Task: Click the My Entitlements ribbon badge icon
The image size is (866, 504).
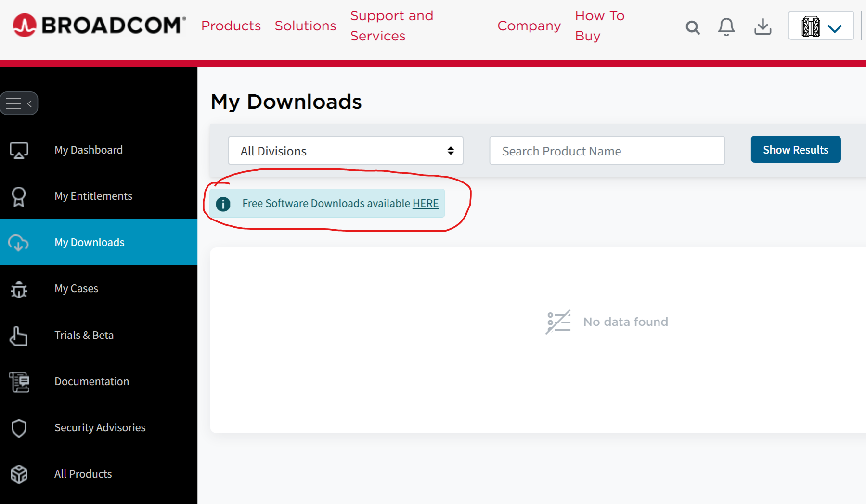Action: coord(19,196)
